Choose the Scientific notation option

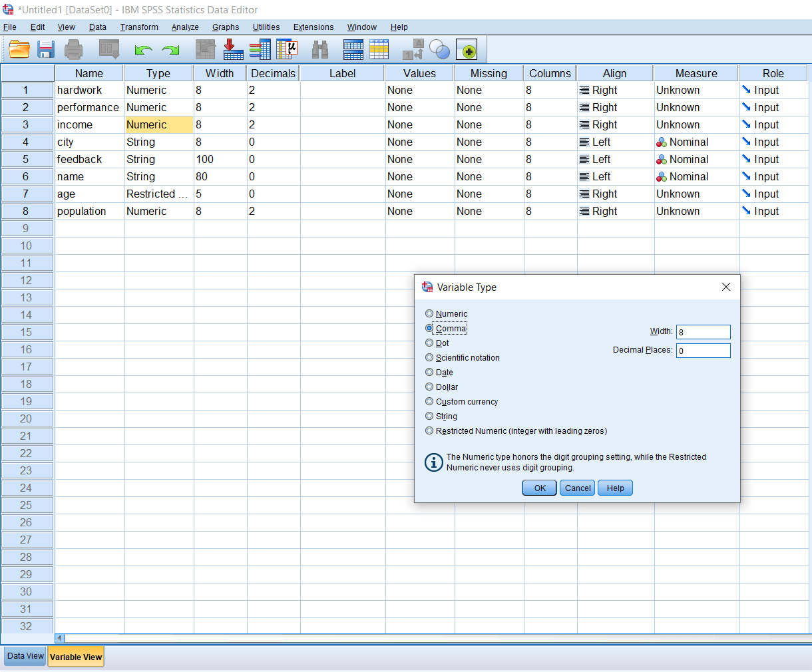tap(429, 357)
